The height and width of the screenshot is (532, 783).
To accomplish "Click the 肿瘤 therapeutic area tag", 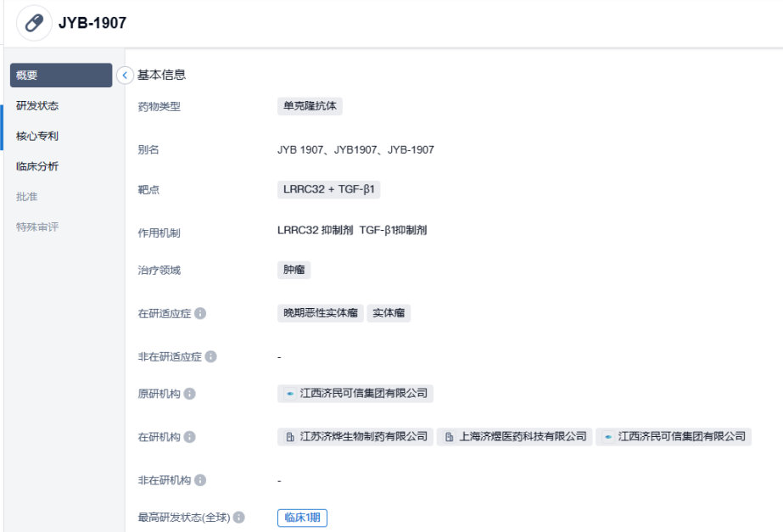I will pyautogui.click(x=294, y=270).
